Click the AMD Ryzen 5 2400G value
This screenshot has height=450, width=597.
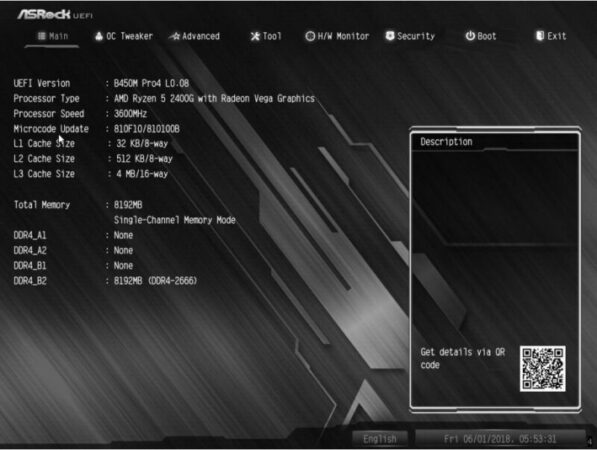[x=214, y=99]
